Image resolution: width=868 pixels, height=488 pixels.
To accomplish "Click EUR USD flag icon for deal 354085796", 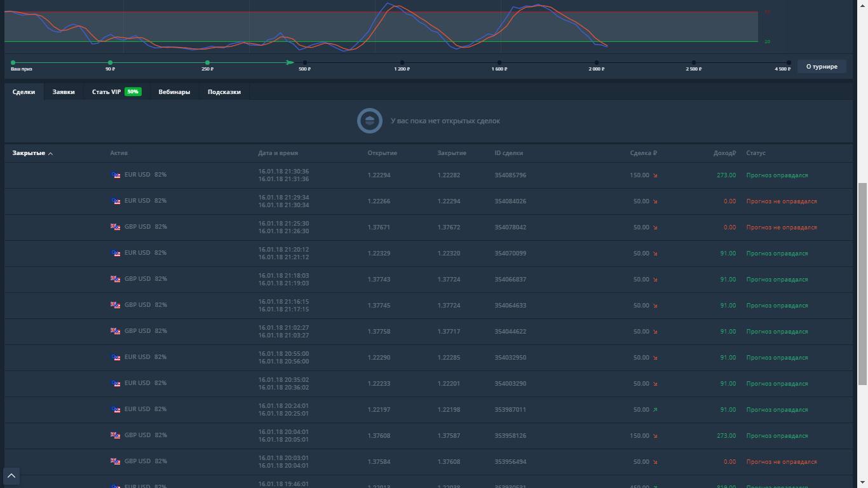I will (116, 175).
